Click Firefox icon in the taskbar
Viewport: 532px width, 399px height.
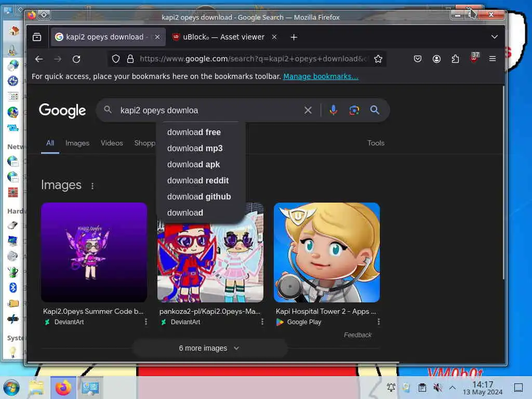63,388
